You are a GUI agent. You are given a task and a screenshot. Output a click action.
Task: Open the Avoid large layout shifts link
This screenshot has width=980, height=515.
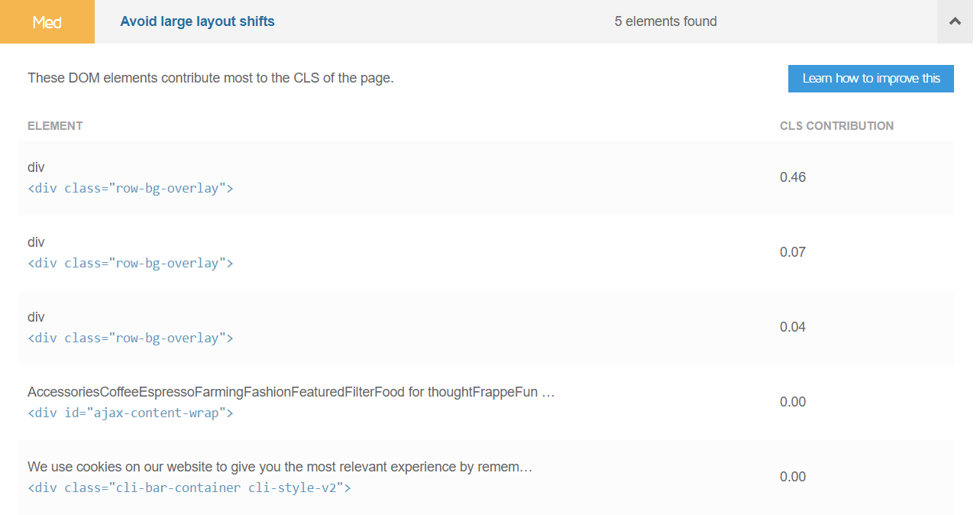(197, 21)
